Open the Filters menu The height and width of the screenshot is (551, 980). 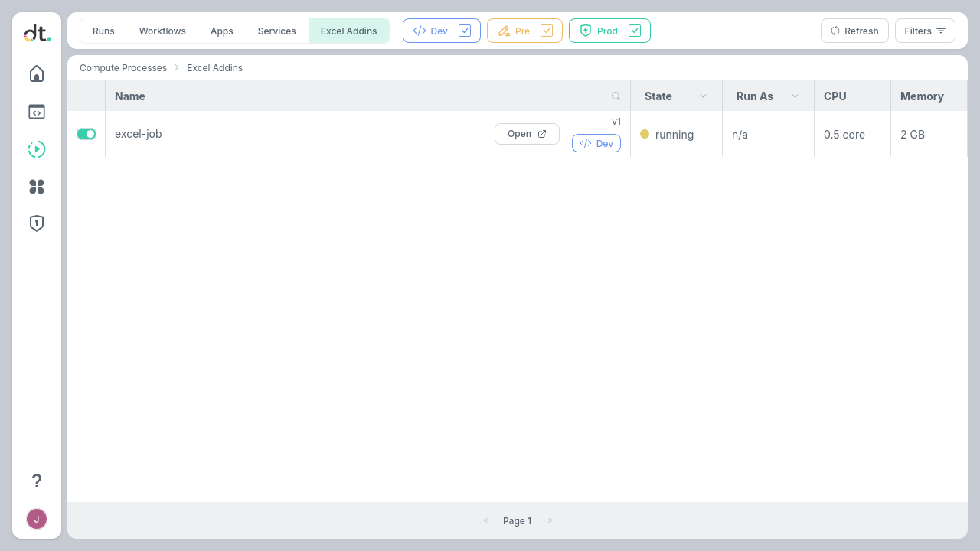(x=925, y=31)
